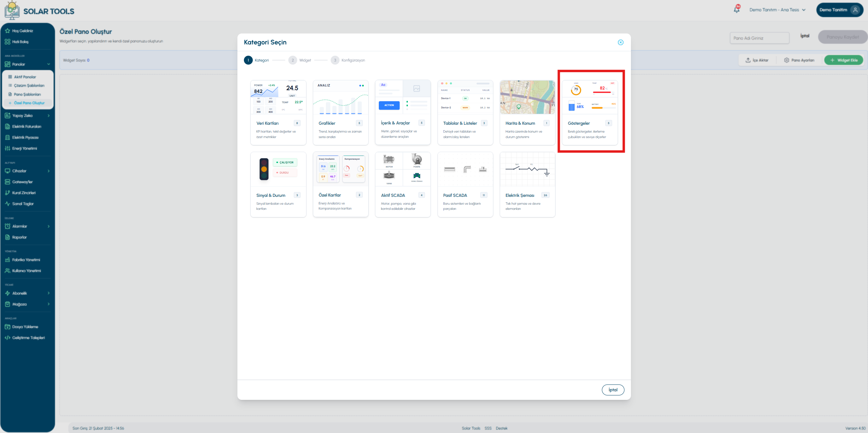Click the Pano Adı Giriniz input field
868x433 pixels.
point(759,38)
